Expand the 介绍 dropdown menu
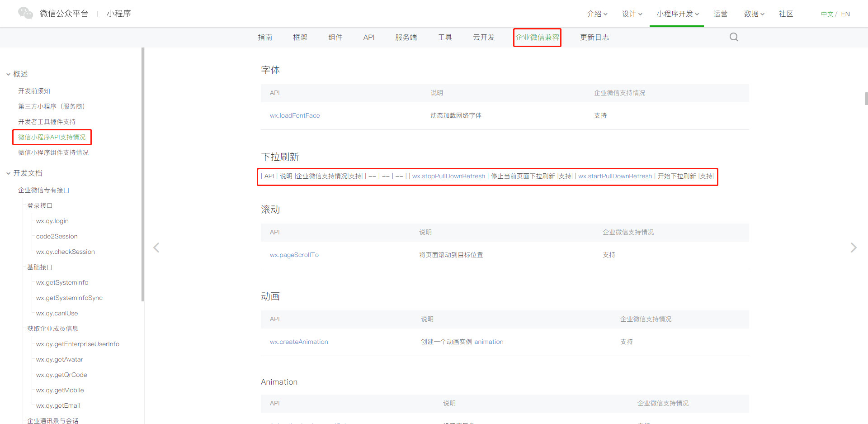The image size is (868, 424). pyautogui.click(x=597, y=14)
